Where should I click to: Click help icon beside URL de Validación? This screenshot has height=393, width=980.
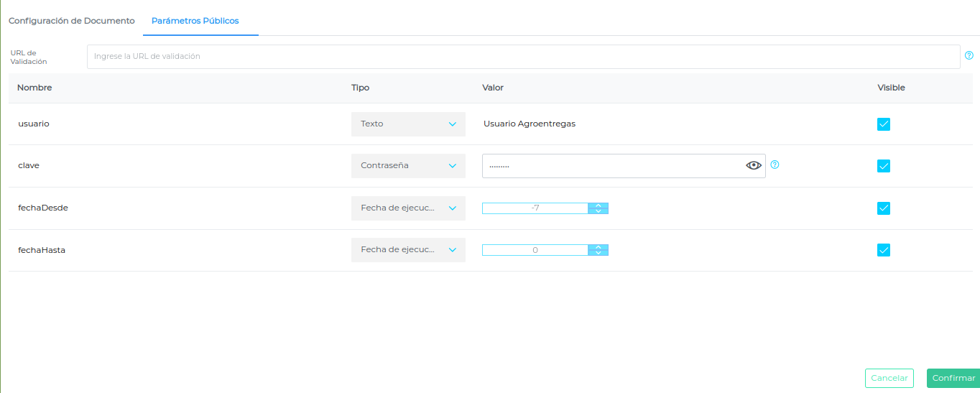tap(969, 55)
